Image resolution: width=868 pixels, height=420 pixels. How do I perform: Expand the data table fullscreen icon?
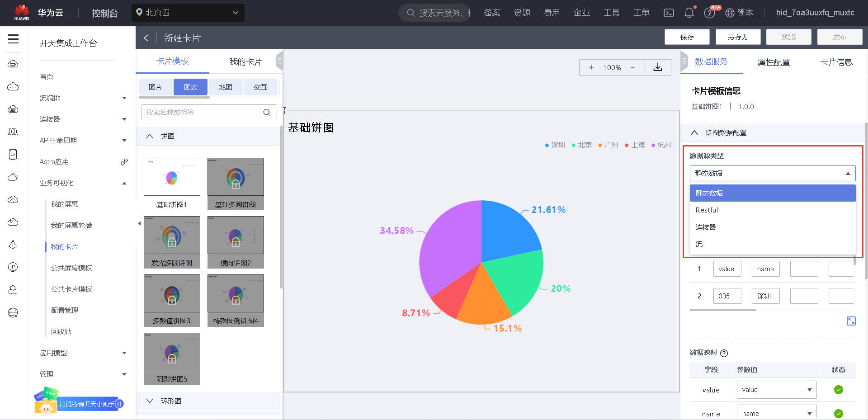[x=851, y=321]
